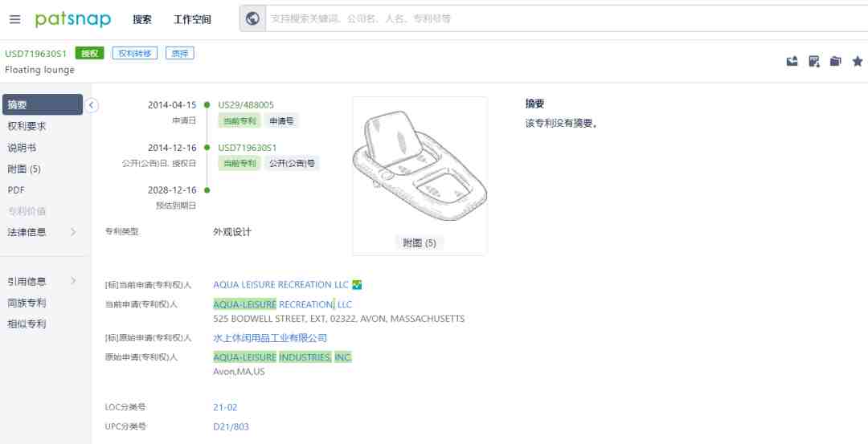
Task: Click the add note document icon
Action: [x=813, y=61]
